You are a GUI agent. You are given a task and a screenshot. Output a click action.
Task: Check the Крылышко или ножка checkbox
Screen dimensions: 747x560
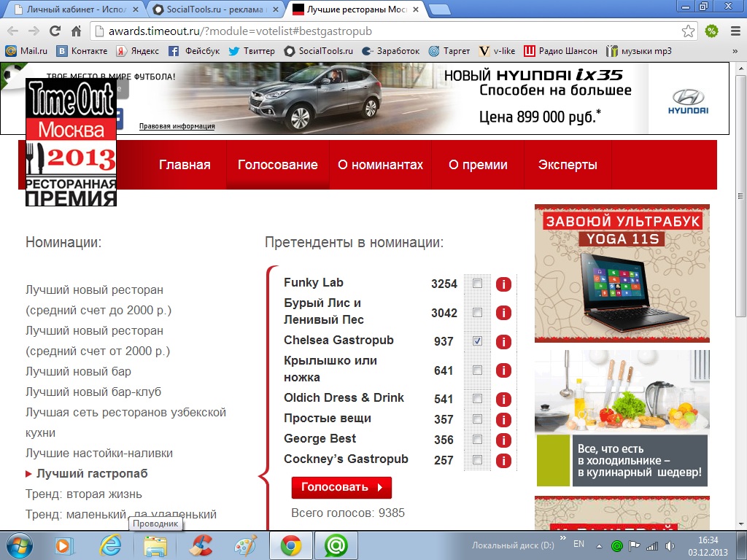pos(477,370)
